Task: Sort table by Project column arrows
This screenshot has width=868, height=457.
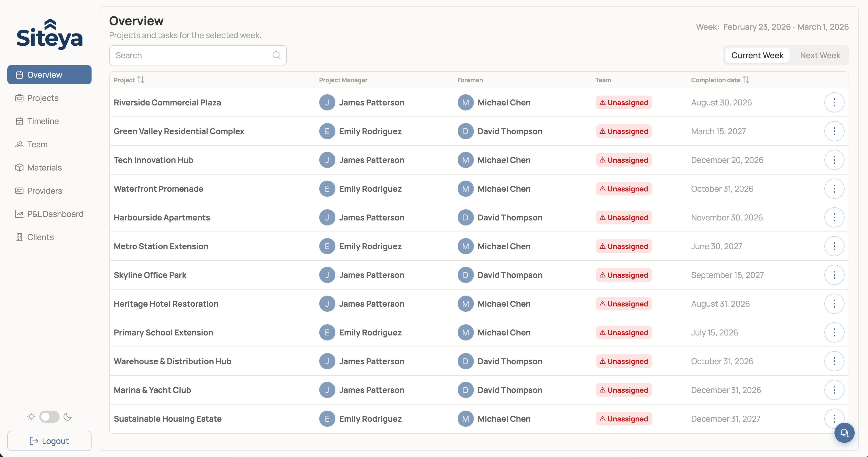Action: 140,80
